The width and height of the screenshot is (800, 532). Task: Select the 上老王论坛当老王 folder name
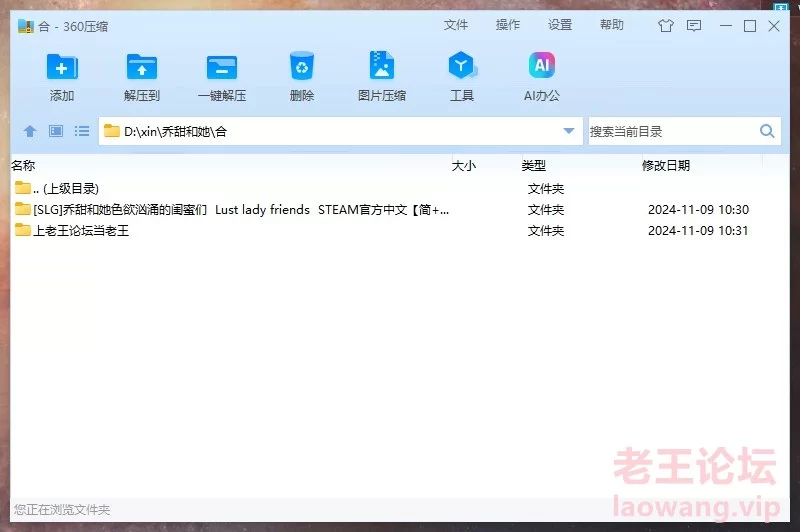tap(81, 231)
